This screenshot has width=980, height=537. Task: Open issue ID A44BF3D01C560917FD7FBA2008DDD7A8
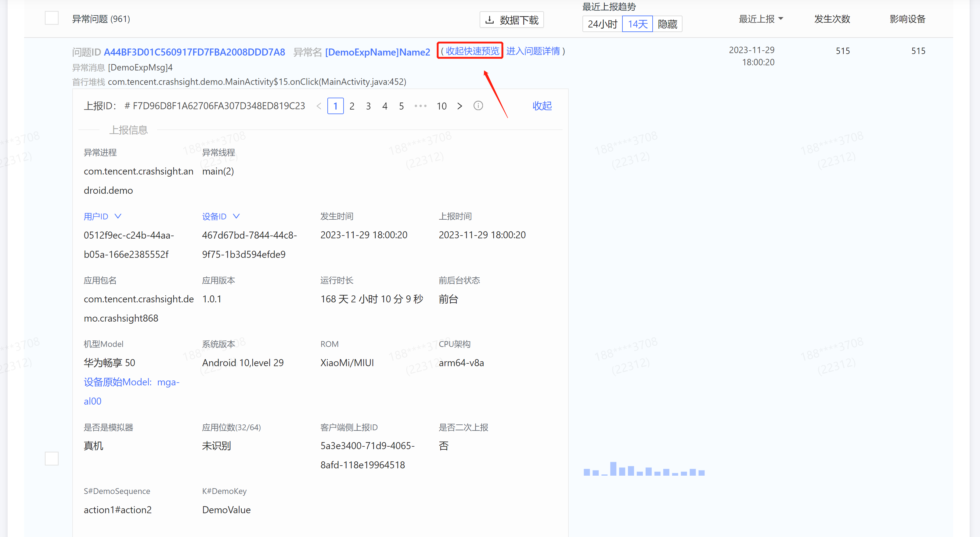coord(194,52)
